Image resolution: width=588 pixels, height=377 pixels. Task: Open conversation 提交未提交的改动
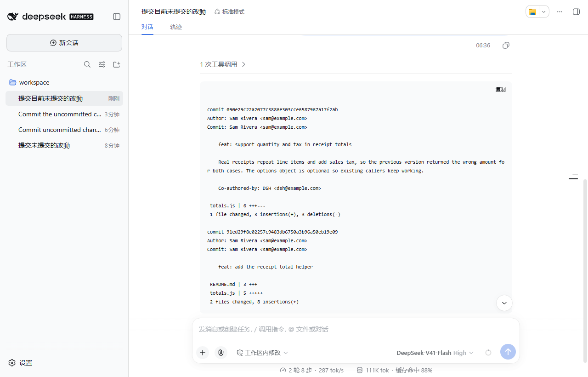point(64,145)
